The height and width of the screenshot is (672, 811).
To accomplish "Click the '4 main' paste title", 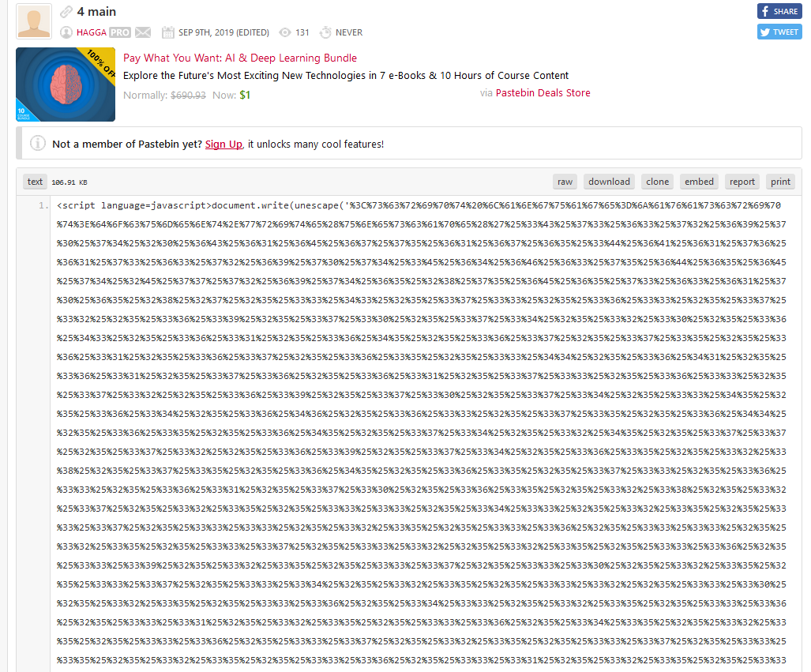I will click(x=96, y=12).
